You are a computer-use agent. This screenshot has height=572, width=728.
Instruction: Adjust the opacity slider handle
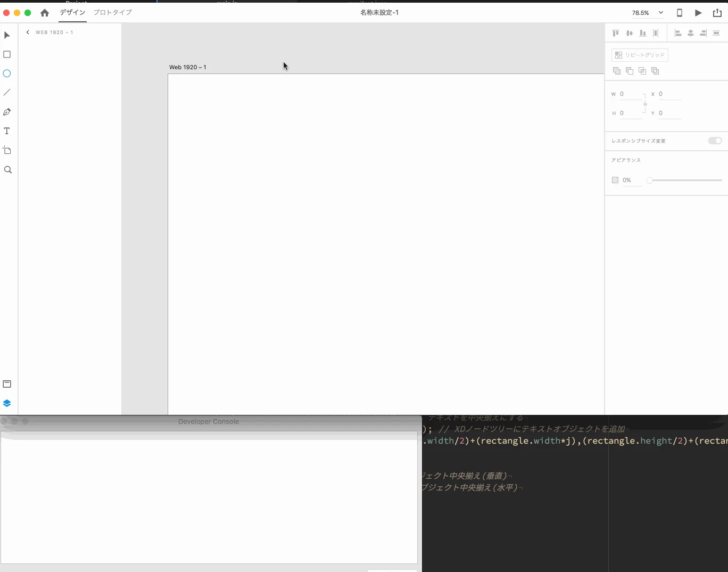pyautogui.click(x=649, y=180)
